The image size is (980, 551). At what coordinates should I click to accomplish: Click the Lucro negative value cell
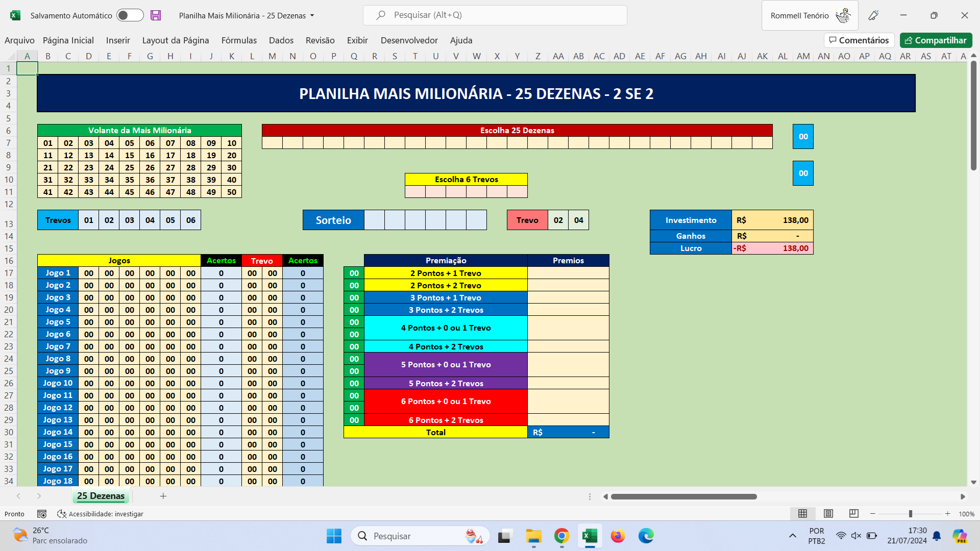773,248
